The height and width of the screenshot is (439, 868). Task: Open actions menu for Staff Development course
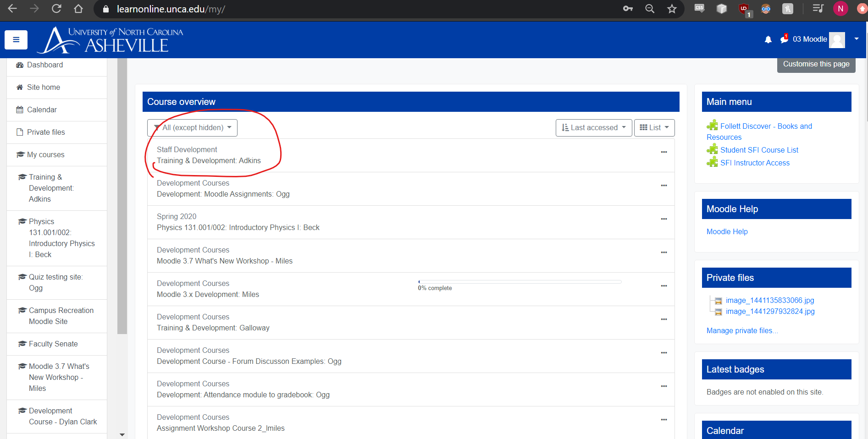click(x=663, y=152)
